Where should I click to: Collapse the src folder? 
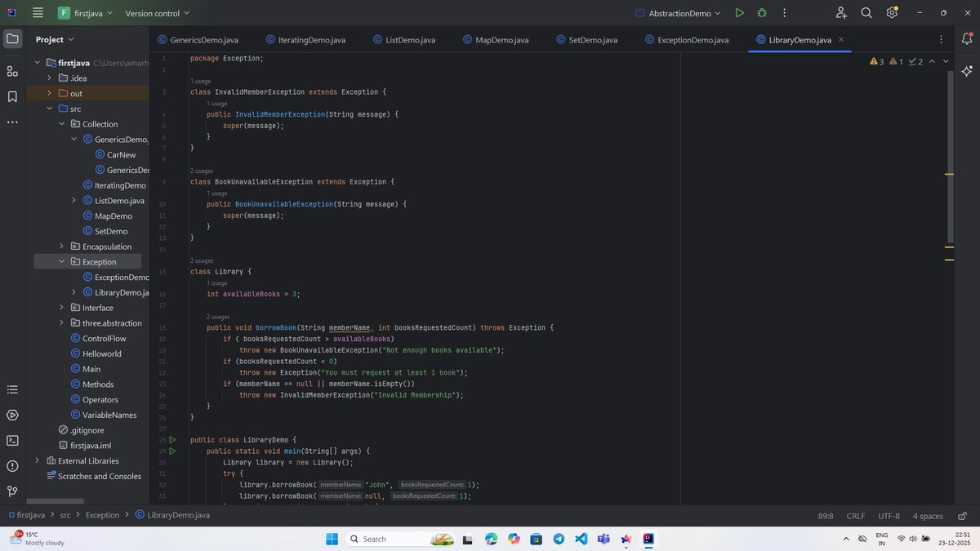49,109
